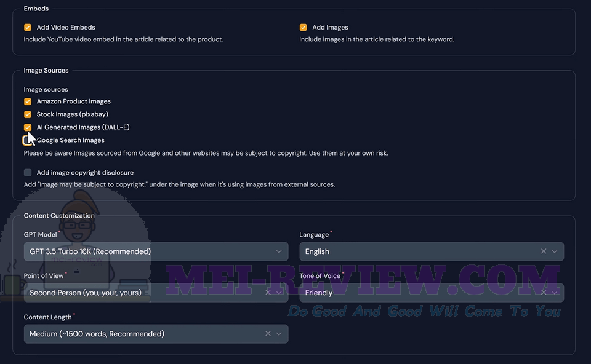Screen dimensions: 591x364
Task: Click Google Search Images label
Action: (x=70, y=140)
